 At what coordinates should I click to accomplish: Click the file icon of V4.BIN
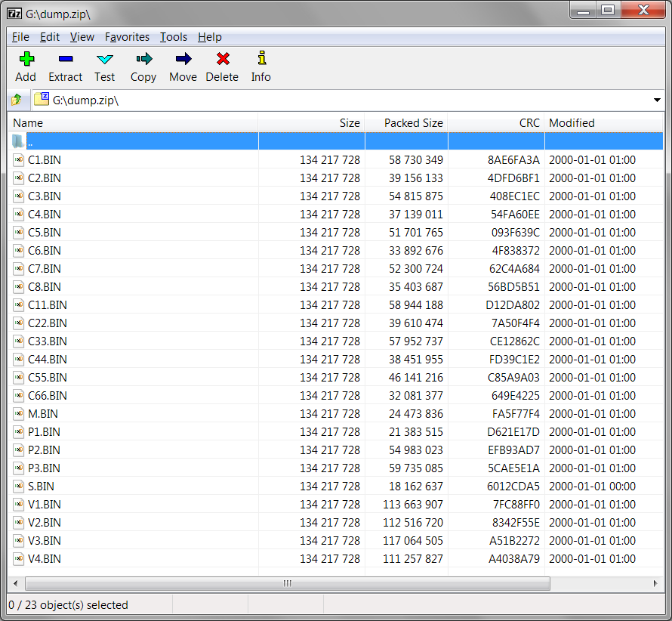coord(18,559)
